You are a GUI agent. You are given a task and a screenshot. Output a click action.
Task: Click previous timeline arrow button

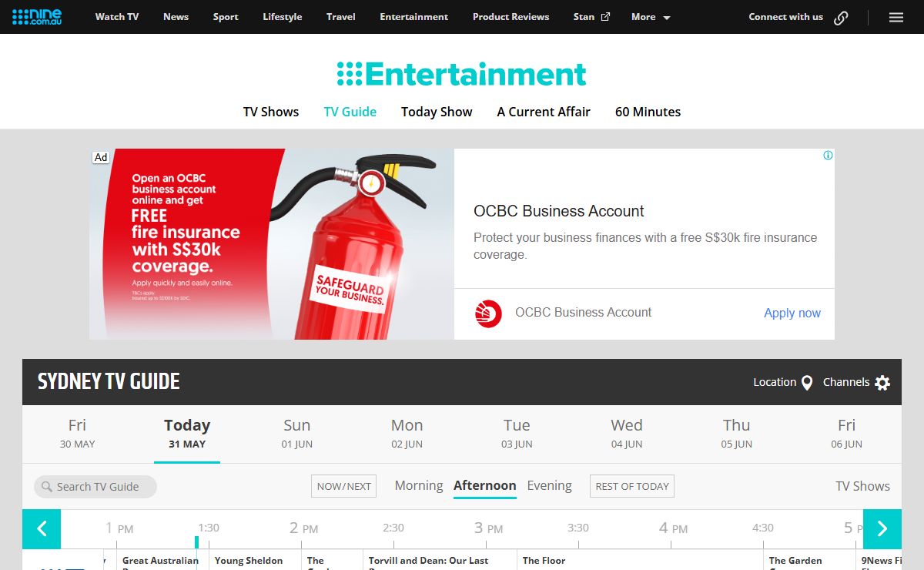(x=42, y=529)
